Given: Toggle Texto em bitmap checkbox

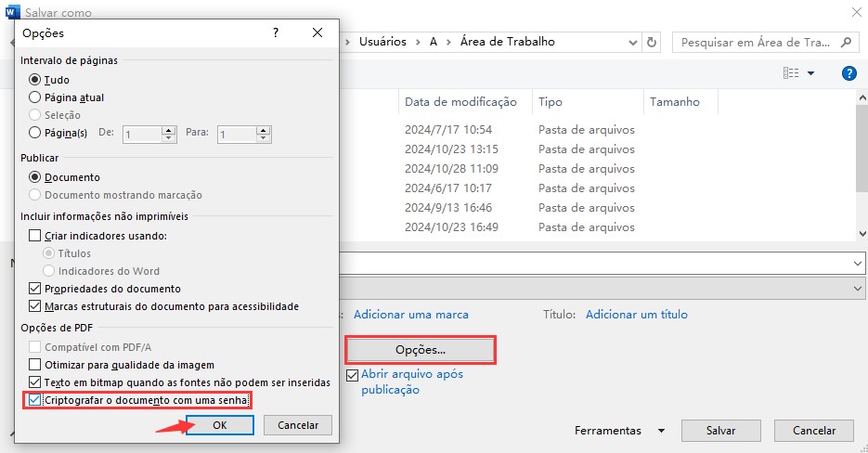Looking at the screenshot, I should [35, 382].
